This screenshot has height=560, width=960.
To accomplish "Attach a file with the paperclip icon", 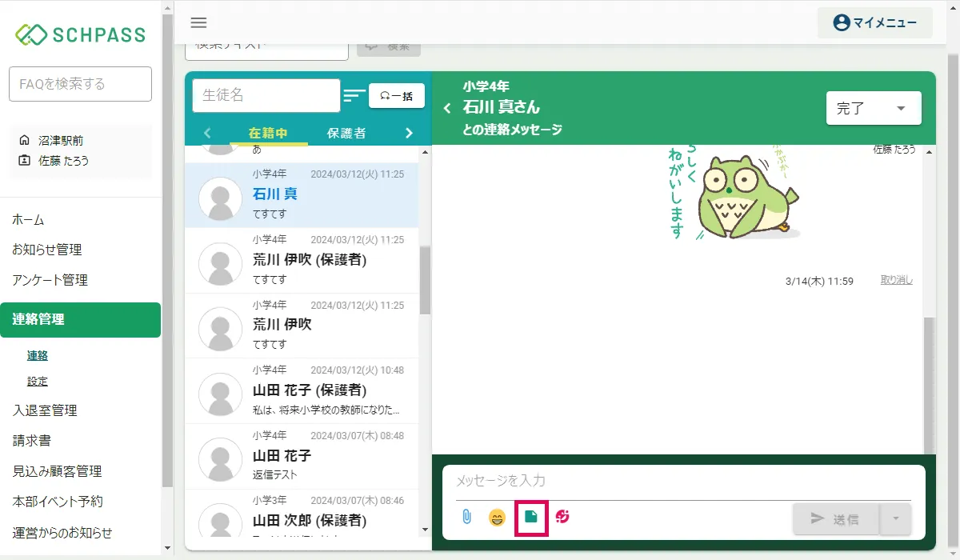I will 466,518.
